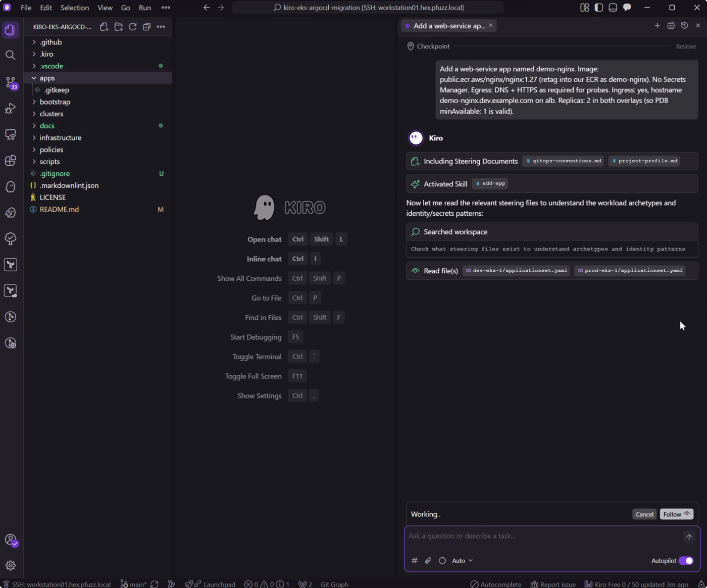Open prod-eks-1/applicationset.yaml file chip

pos(630,271)
